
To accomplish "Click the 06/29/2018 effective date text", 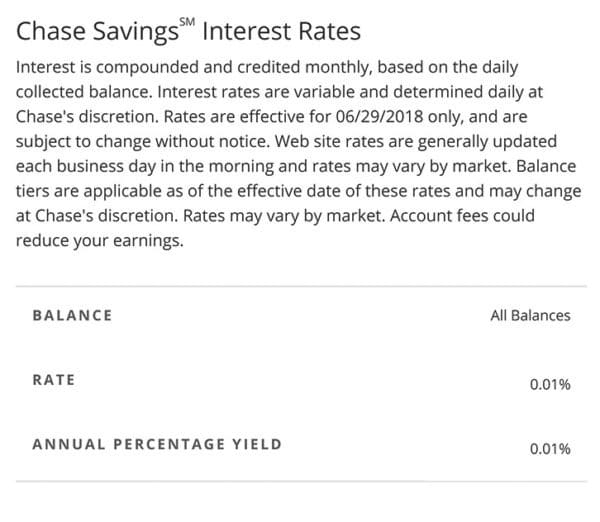I will click(x=380, y=116).
